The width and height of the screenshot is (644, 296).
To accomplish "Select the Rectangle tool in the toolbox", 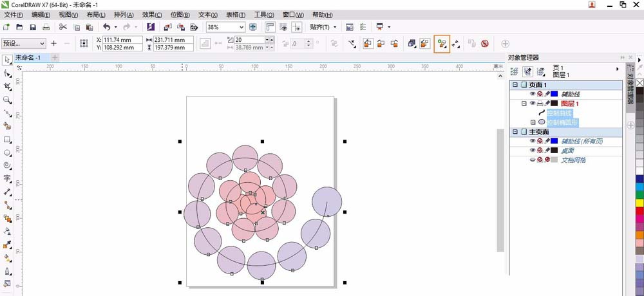I will click(x=7, y=140).
